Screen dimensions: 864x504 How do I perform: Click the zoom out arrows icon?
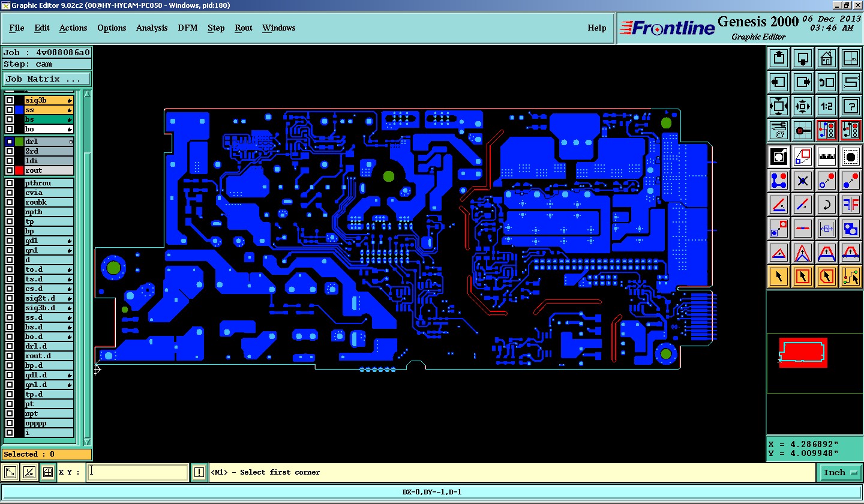(x=803, y=106)
